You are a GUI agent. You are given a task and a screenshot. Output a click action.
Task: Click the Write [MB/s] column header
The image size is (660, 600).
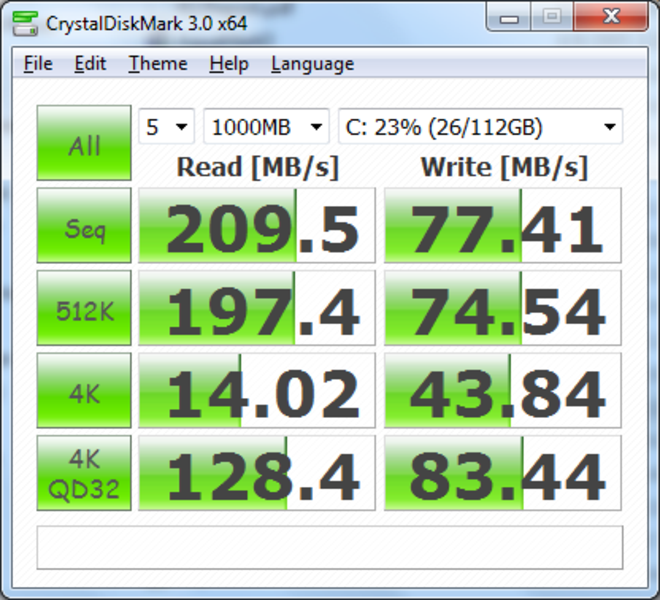click(504, 168)
